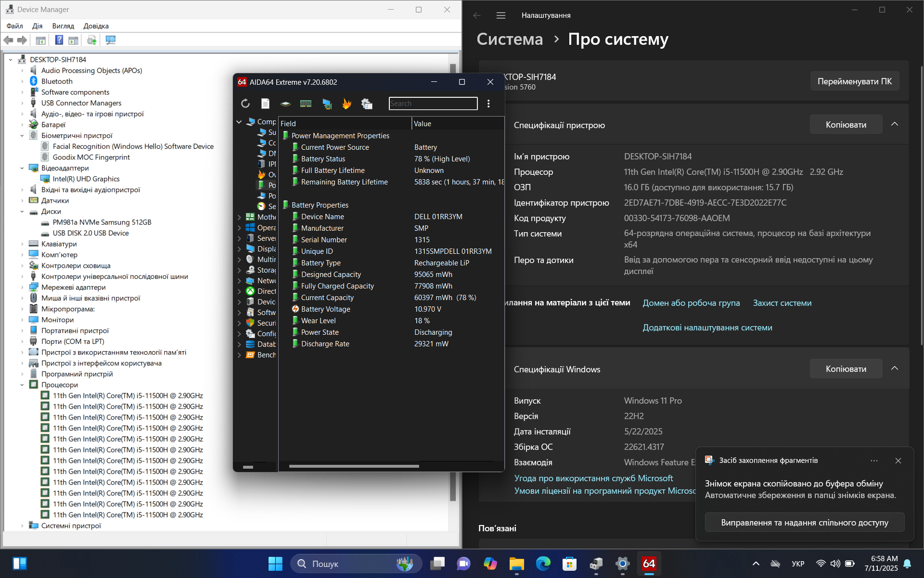Select the DirectX node in AIDA64 tree

click(x=266, y=291)
